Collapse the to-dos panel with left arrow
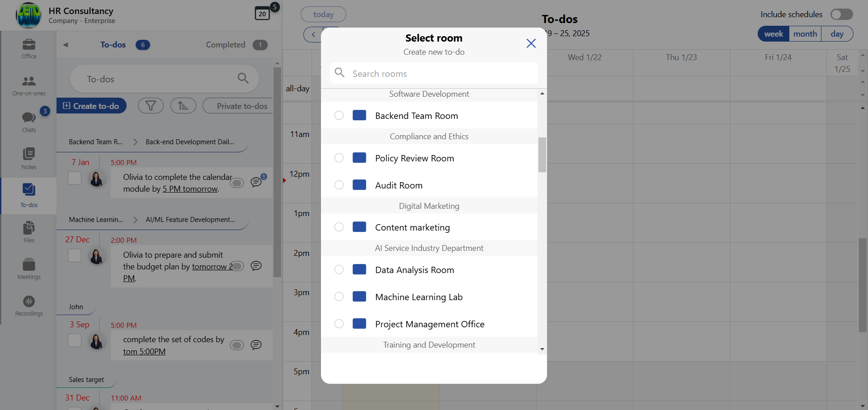This screenshot has height=410, width=868. [66, 45]
